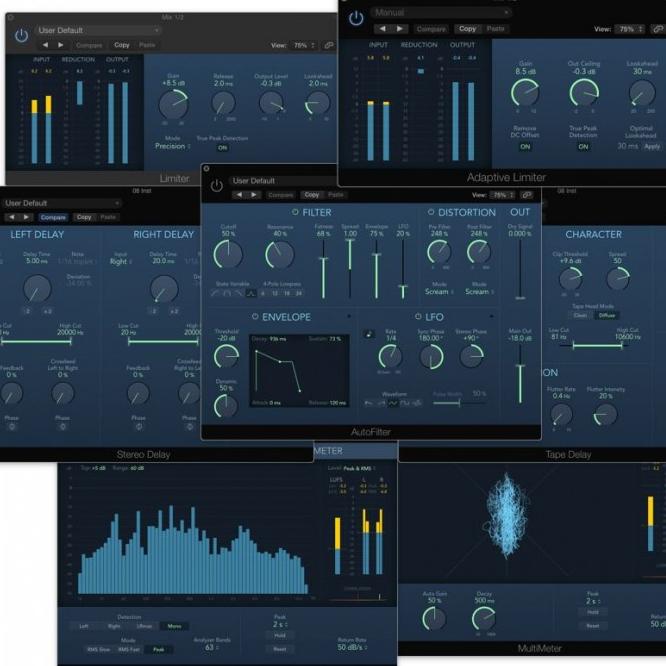Viewport: 666px width, 666px height.
Task: Toggle the DISTORTION section power button
Action: pyautogui.click(x=431, y=212)
